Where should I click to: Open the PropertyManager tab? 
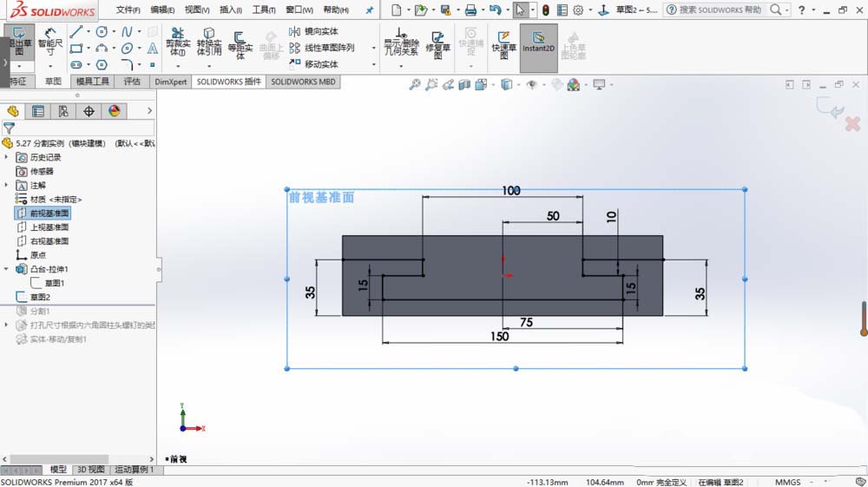point(38,111)
